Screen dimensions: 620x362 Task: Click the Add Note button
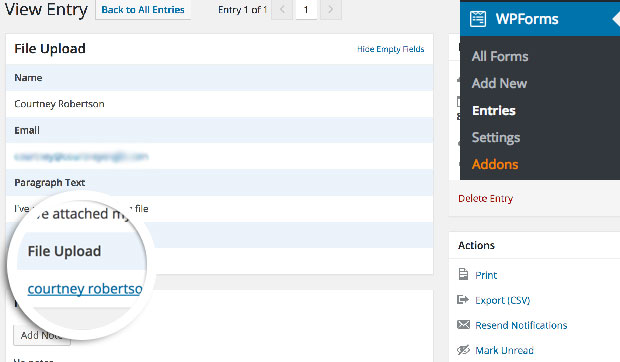point(42,335)
